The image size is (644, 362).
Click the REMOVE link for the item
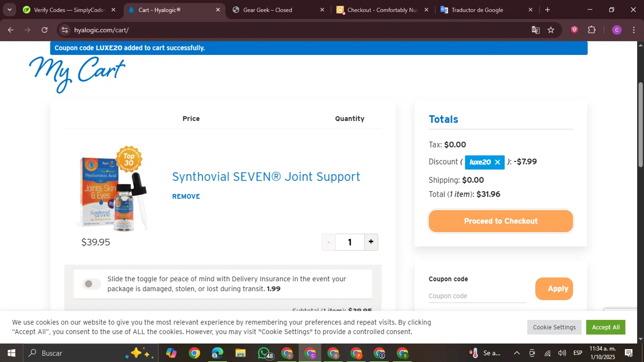pos(186,196)
